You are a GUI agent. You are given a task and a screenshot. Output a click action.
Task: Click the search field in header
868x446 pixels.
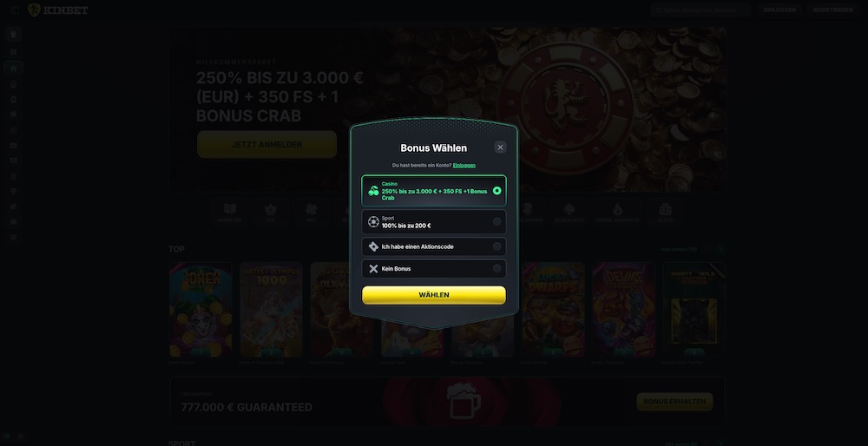pos(700,10)
